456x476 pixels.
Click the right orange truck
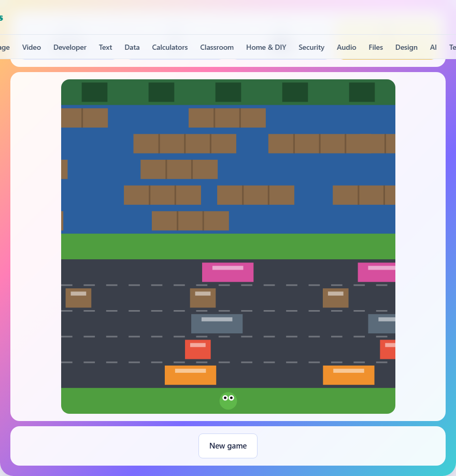[349, 375]
